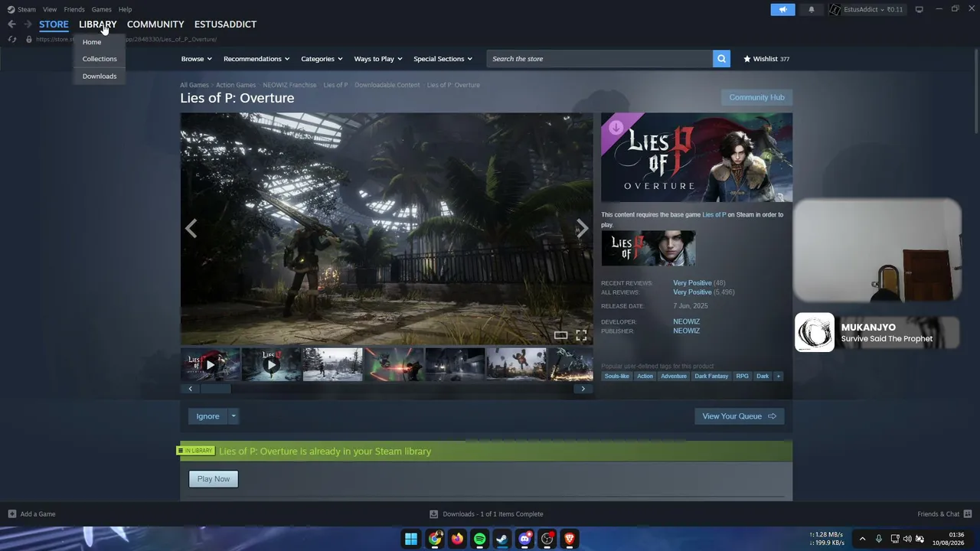
Task: Switch to the COMMUNITY tab
Action: [155, 24]
